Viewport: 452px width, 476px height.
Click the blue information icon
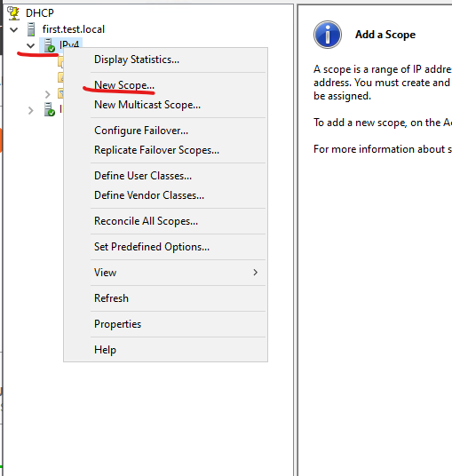328,35
